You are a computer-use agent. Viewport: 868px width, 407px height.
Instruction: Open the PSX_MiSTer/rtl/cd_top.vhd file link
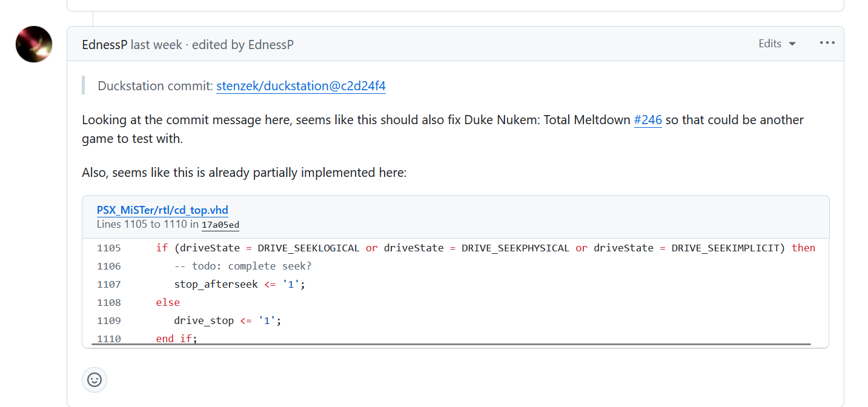pyautogui.click(x=162, y=211)
